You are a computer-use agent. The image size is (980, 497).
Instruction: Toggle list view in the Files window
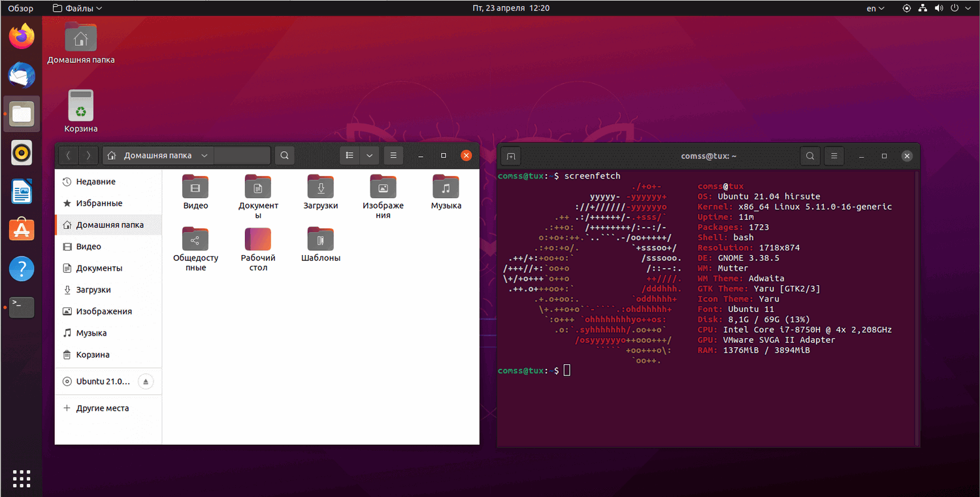tap(350, 156)
